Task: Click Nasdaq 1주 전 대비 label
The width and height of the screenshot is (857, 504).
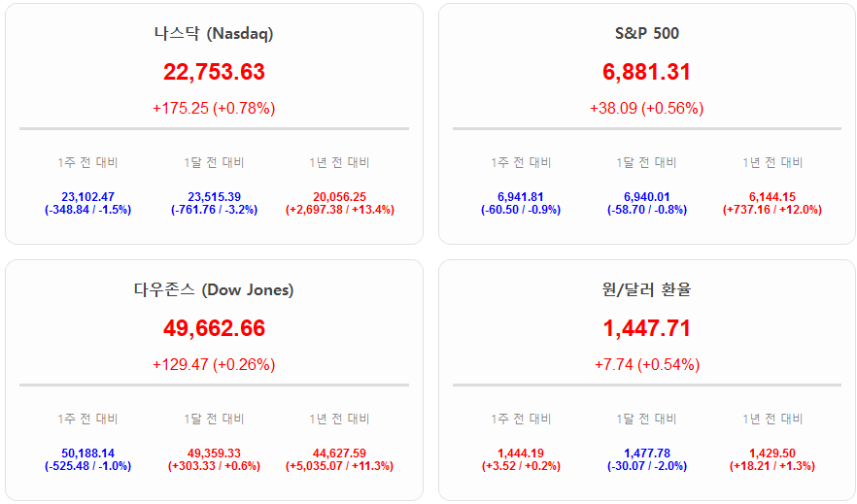Action: [87, 163]
